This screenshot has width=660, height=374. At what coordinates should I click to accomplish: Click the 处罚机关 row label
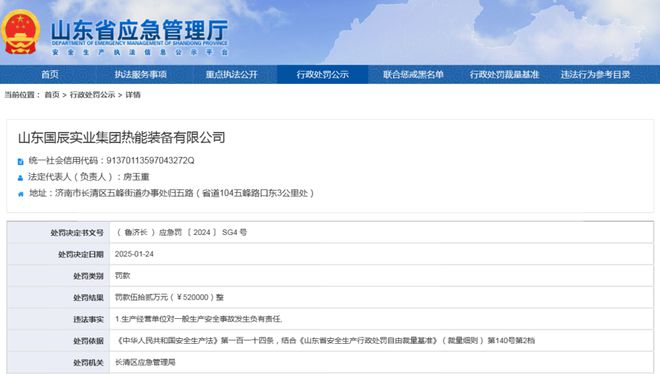click(88, 363)
